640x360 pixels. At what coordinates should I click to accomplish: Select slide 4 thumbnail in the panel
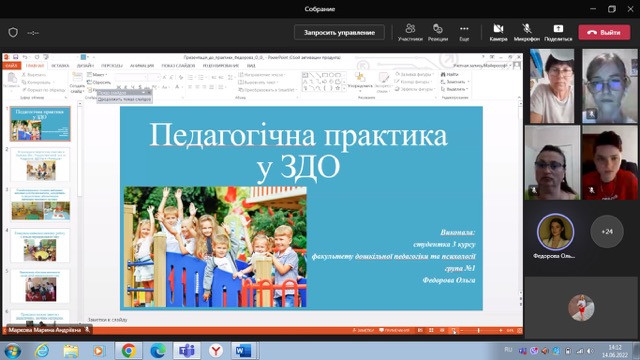tap(40, 246)
